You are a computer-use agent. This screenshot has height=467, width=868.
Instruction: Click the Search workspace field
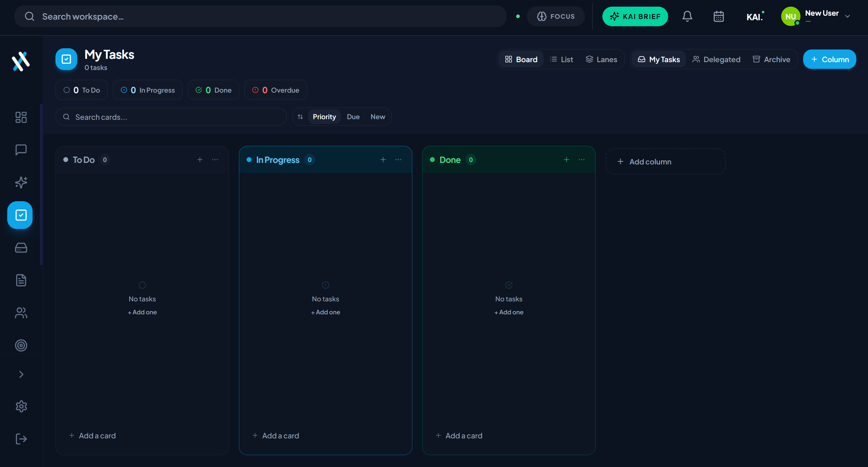[260, 16]
